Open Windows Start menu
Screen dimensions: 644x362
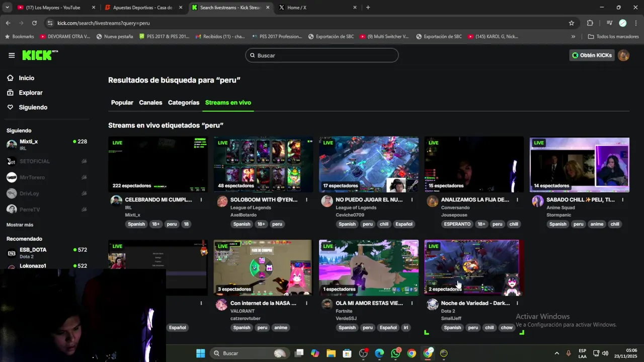point(200,353)
